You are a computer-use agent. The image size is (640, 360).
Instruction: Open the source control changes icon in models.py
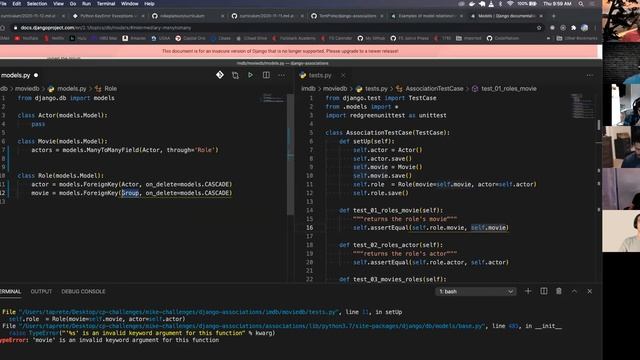[220, 75]
